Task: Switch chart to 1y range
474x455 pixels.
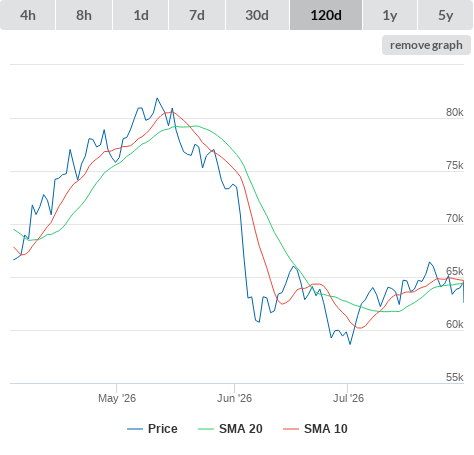Action: click(390, 15)
